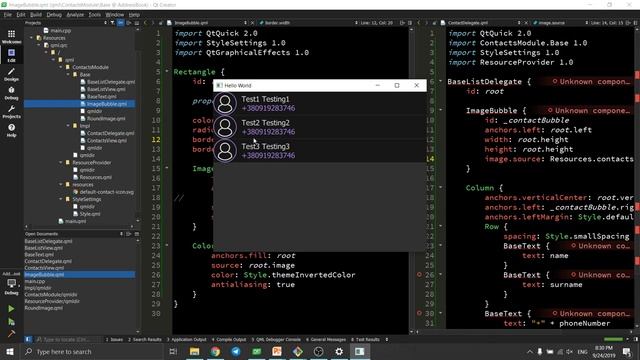This screenshot has width=640, height=360.
Task: Collapse the ResourceProvider folder
Action: (x=61, y=162)
